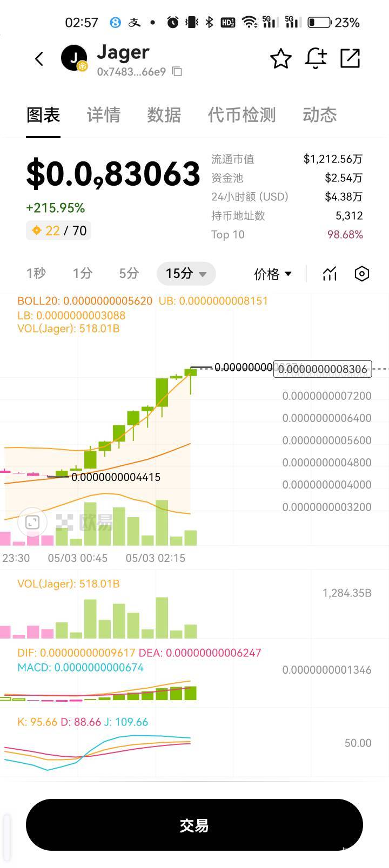Tap the Wi-Fi status icon
The width and height of the screenshot is (389, 868).
pos(249,22)
